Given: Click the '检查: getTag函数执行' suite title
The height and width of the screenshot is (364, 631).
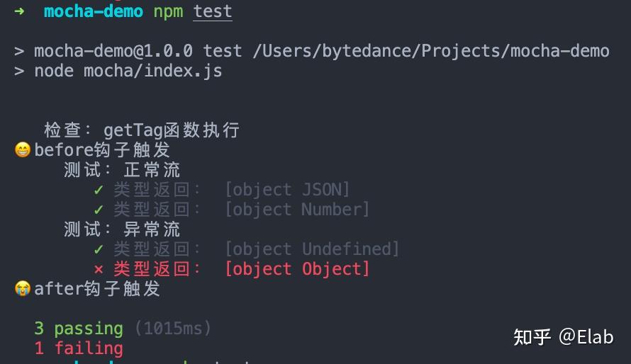Looking at the screenshot, I should [142, 130].
